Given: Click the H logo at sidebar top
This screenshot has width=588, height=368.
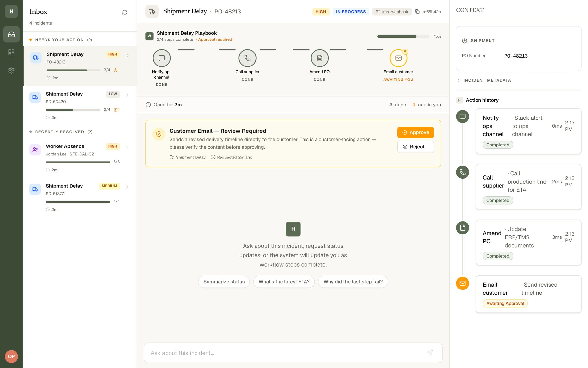Looking at the screenshot, I should [x=11, y=11].
